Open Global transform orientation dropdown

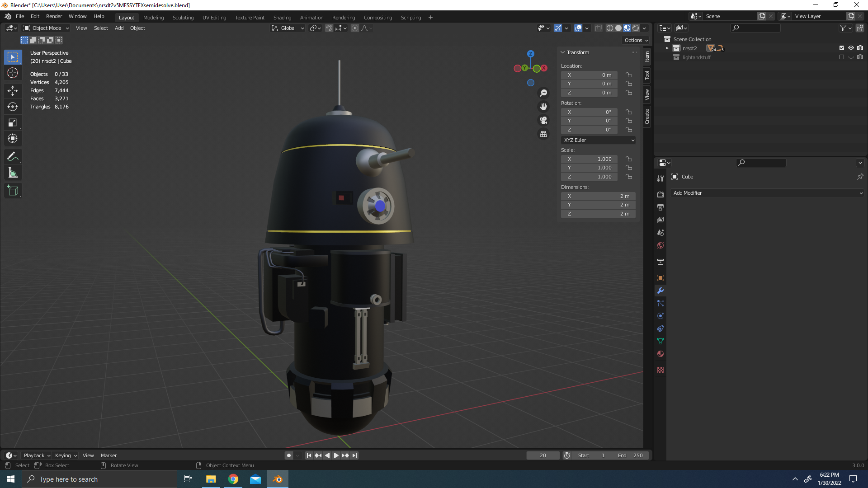[288, 28]
